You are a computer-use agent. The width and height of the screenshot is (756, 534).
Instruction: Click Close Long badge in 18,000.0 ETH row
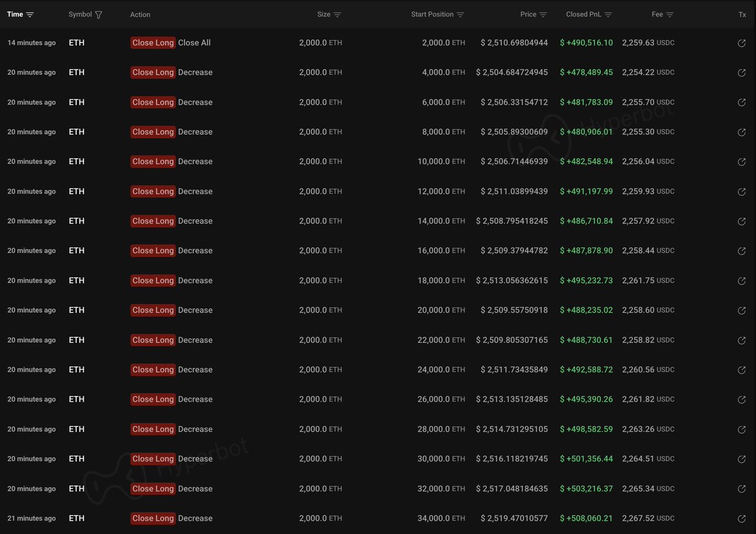(153, 281)
